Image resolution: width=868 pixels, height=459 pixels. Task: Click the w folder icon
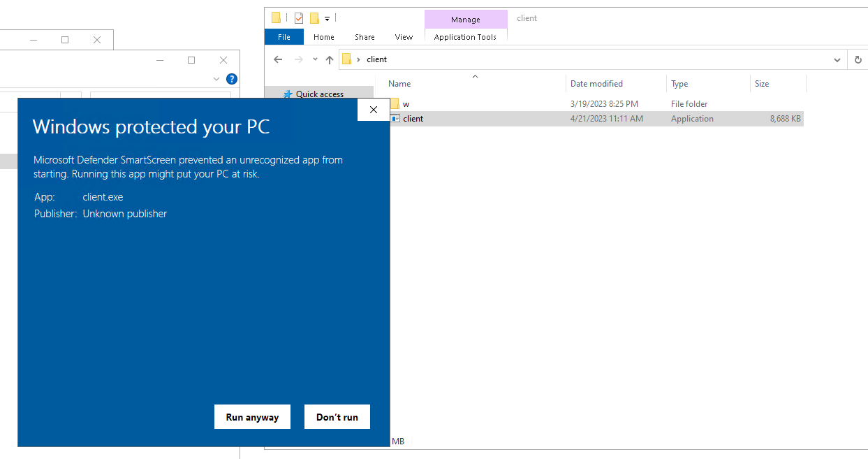tap(395, 103)
